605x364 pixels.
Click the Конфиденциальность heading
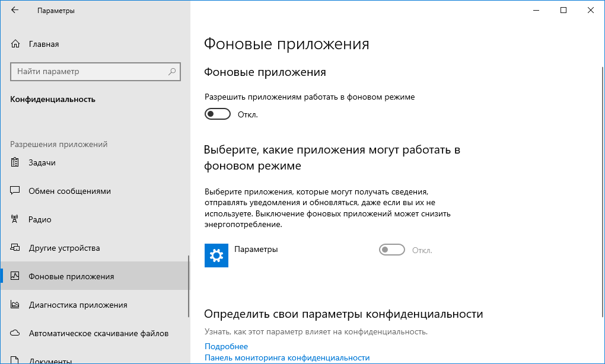point(52,100)
